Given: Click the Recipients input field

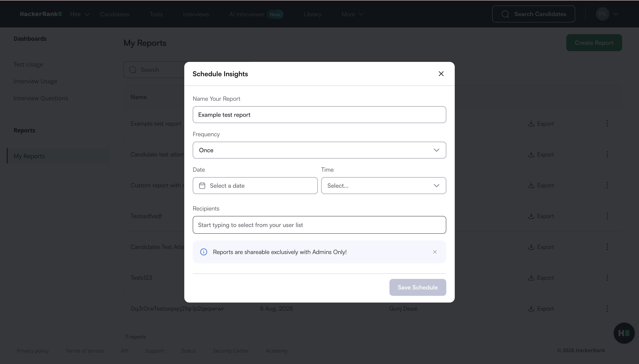Looking at the screenshot, I should (x=319, y=225).
